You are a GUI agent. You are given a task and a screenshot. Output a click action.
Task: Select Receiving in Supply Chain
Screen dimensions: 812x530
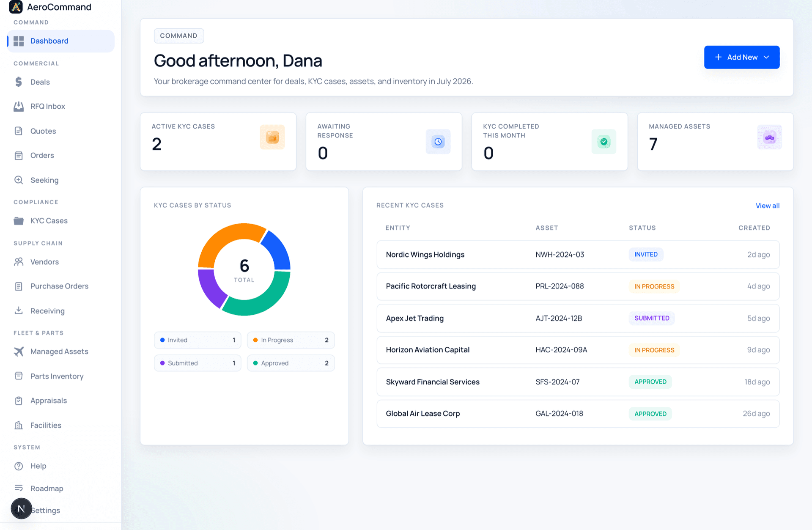(x=61, y=311)
